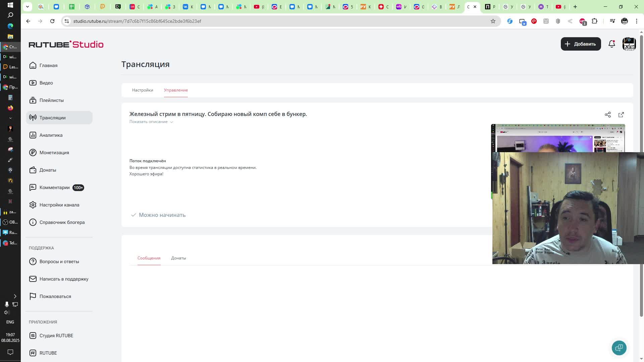The height and width of the screenshot is (362, 644).
Task: Open the tab search dropdown arrow
Action: click(x=28, y=6)
